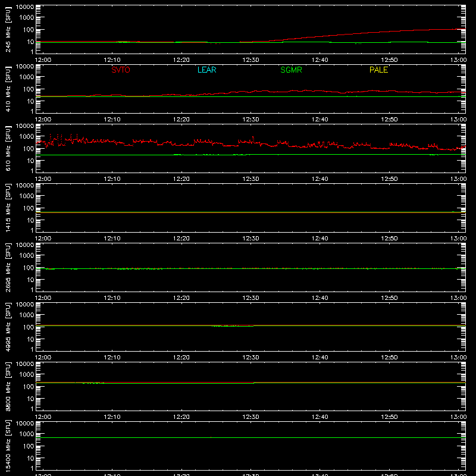This screenshot has height=476, width=476.
Task: Click the 12:30 time label below 1415 MHz plot
Action: [x=250, y=239]
